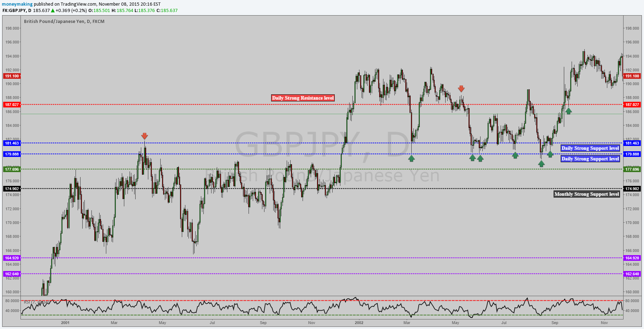644x329 pixels.
Task: Click the purple 164.920 tag on left axis
Action: tap(12, 258)
